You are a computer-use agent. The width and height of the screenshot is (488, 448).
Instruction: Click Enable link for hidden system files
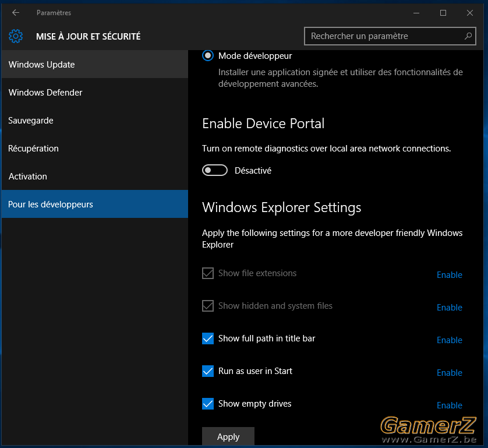[x=450, y=308]
